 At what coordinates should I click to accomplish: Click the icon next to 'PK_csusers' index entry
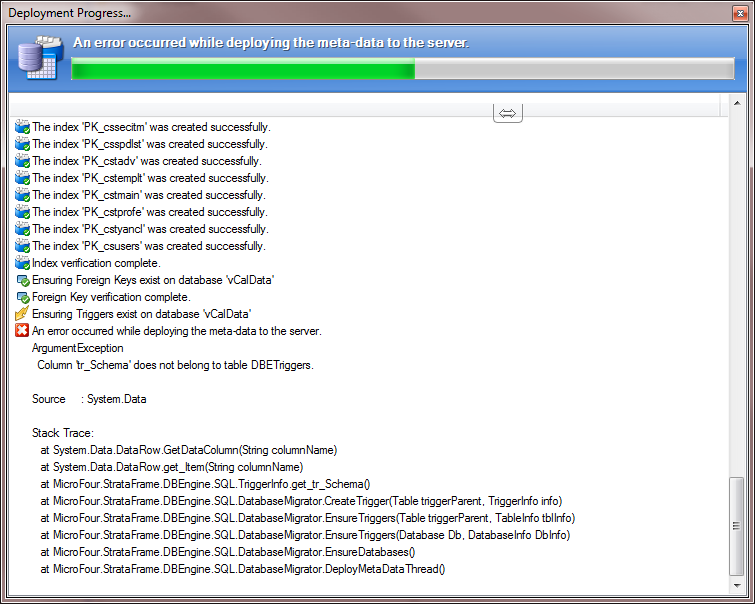coord(22,246)
